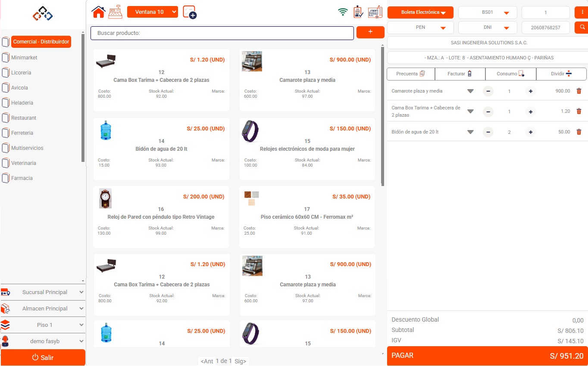Click the company logo at top left

(x=43, y=14)
